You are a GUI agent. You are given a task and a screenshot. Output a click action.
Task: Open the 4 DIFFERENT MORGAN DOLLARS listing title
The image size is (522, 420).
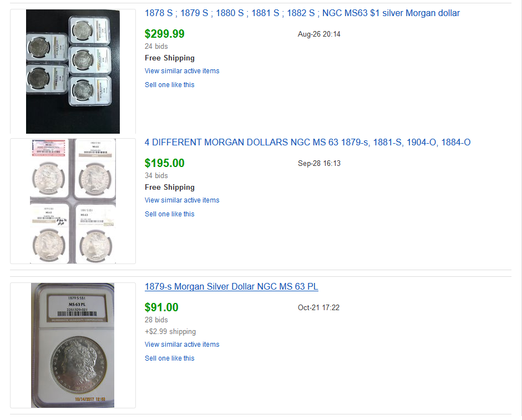click(x=307, y=142)
